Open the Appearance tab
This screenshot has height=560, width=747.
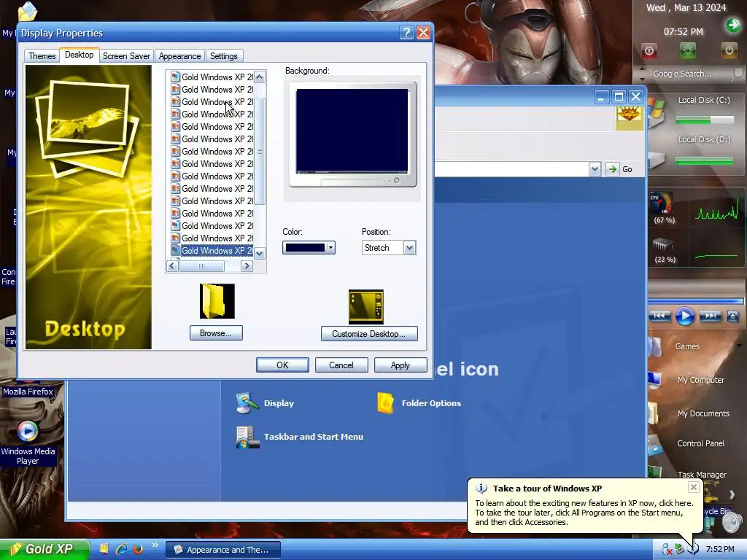tap(179, 55)
